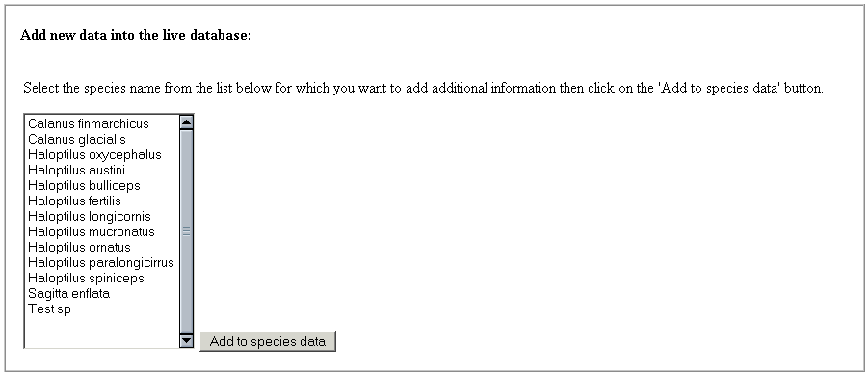Click the species list scrollbar thumb
Viewport: 868px width, 375px height.
pos(187,231)
